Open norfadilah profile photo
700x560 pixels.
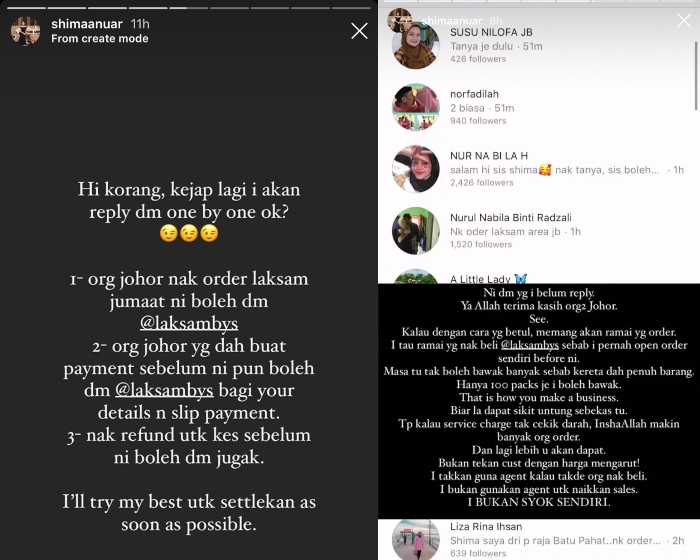(x=416, y=107)
